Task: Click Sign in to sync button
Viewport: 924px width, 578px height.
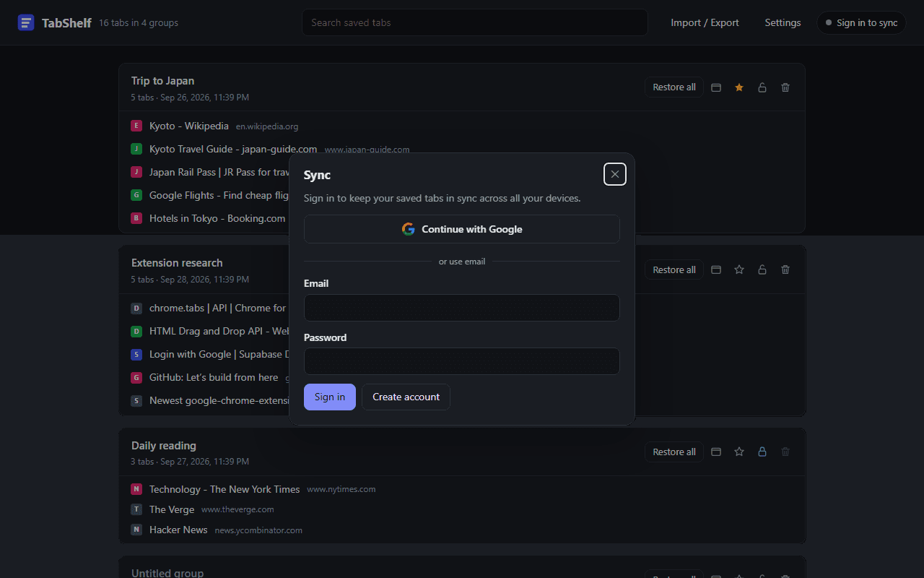Action: [861, 22]
